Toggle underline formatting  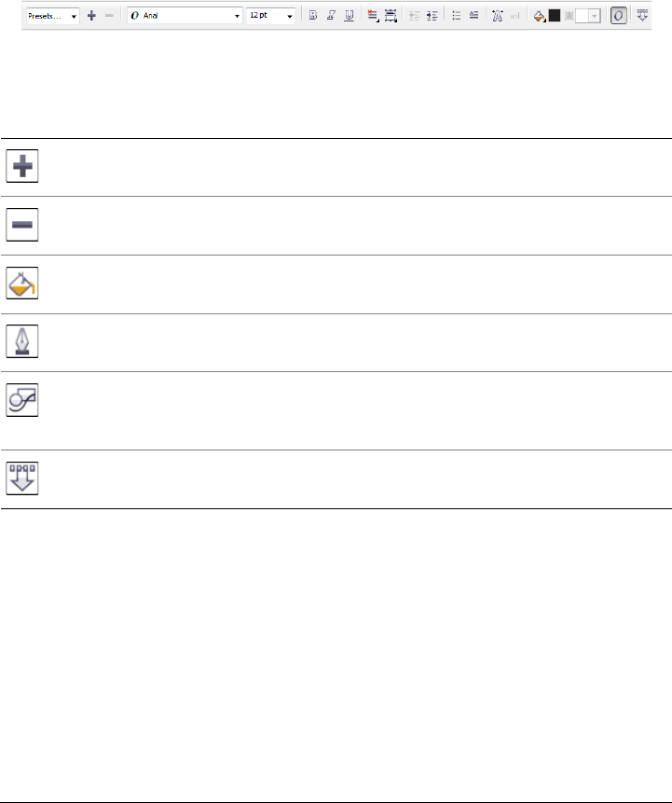pos(348,16)
